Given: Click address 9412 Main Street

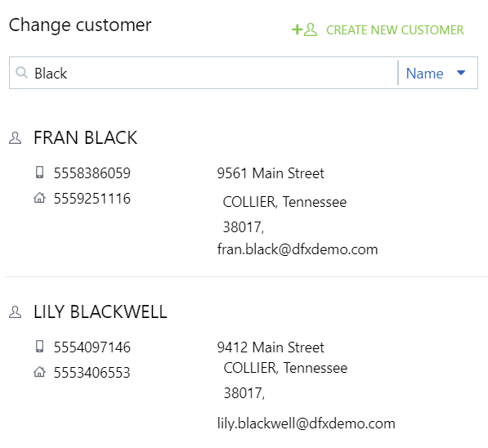Looking at the screenshot, I should [271, 347].
